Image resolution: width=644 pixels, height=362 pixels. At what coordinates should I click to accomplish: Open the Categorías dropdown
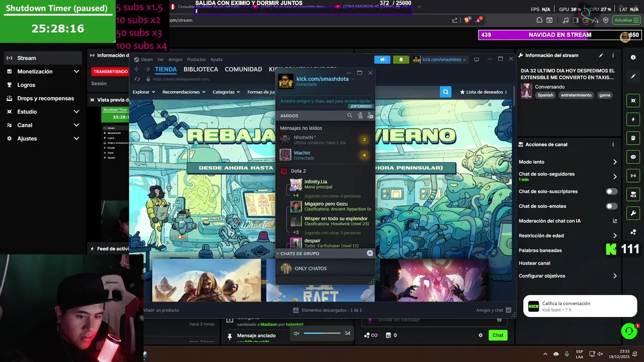pyautogui.click(x=226, y=92)
